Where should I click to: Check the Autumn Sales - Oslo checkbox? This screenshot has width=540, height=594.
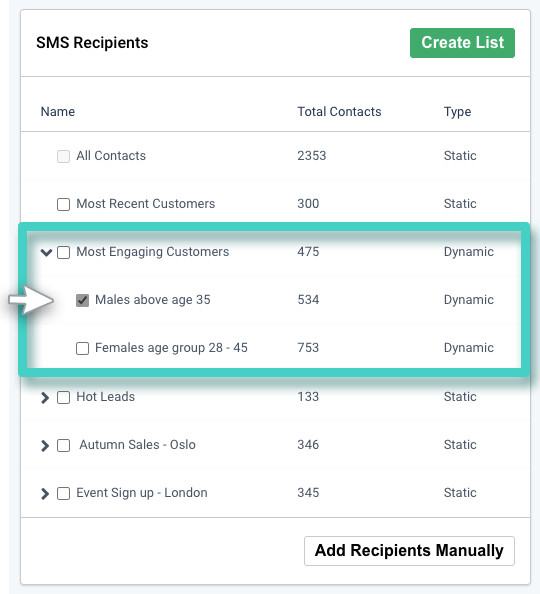(63, 446)
